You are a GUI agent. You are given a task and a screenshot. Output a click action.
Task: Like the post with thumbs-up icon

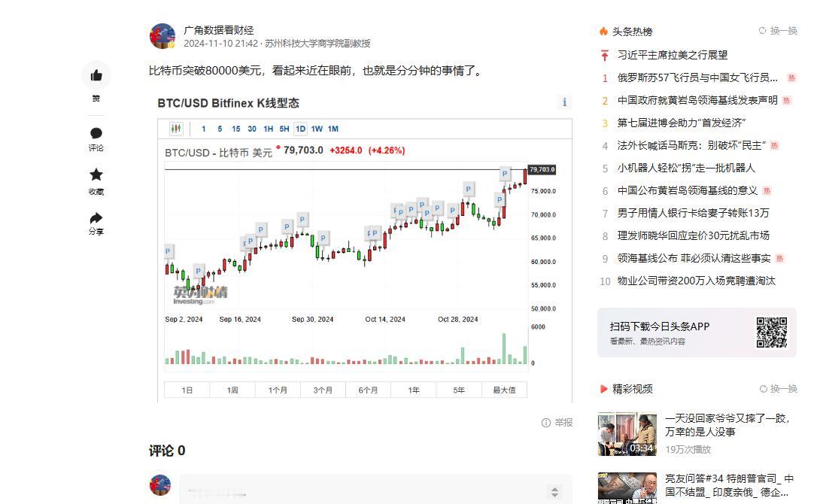[x=96, y=75]
